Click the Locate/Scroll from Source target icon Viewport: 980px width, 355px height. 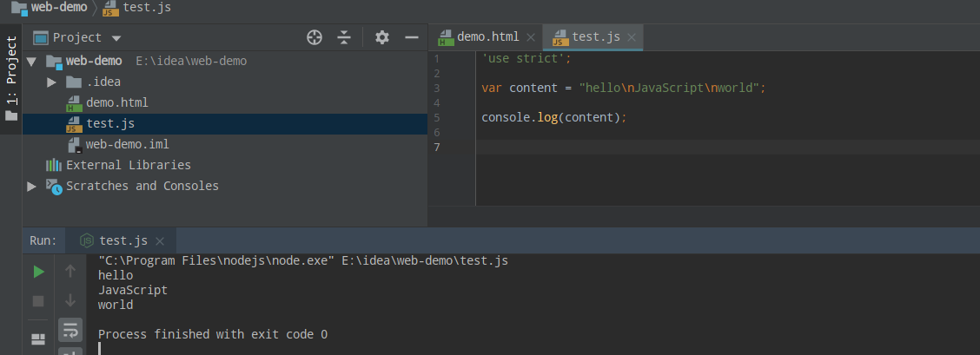pos(315,37)
